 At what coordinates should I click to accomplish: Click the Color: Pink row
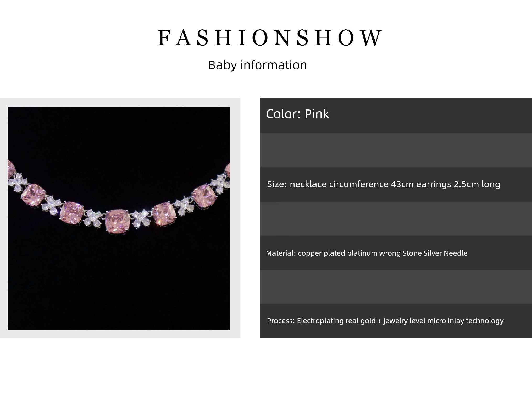[396, 115]
